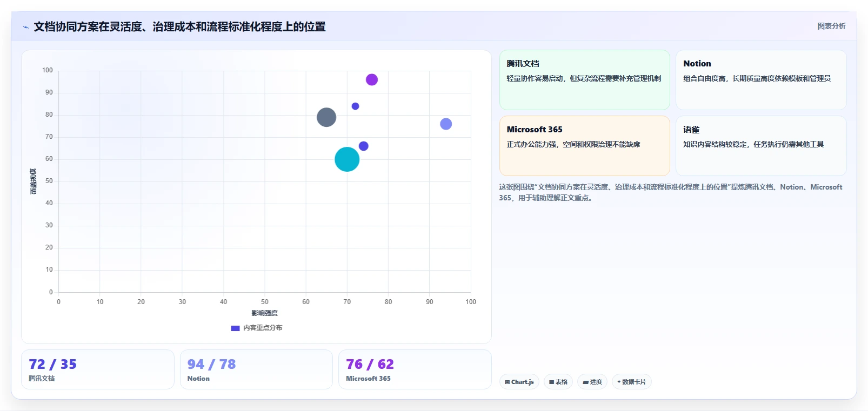Click the 100 tick on the y-axis

(48, 70)
